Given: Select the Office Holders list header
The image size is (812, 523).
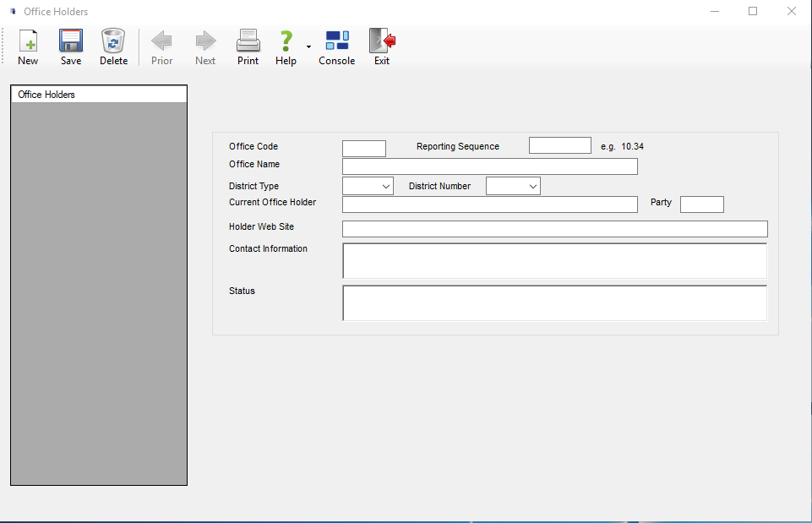Looking at the screenshot, I should 99,95.
